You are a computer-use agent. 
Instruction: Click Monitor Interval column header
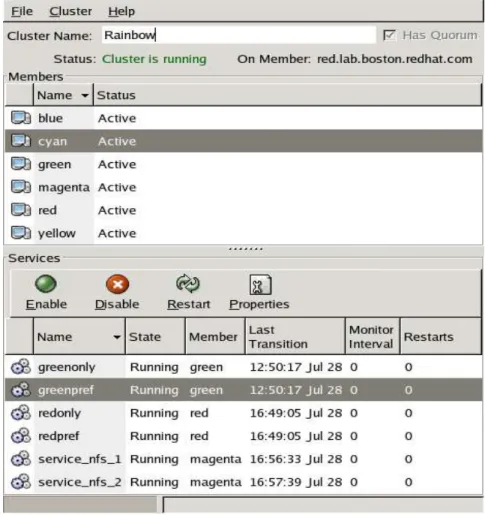[372, 337]
